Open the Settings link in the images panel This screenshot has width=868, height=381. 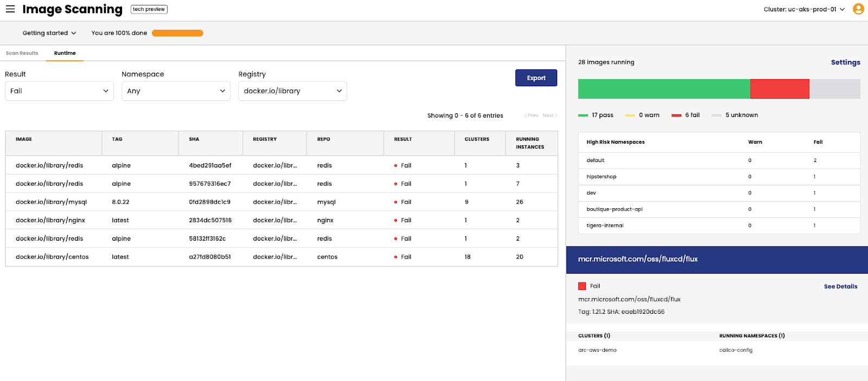846,62
